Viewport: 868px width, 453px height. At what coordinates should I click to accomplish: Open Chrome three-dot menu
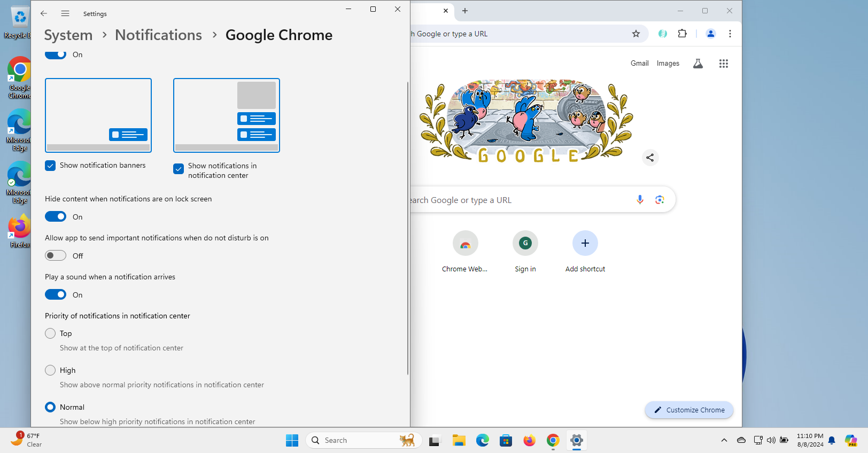click(x=730, y=34)
